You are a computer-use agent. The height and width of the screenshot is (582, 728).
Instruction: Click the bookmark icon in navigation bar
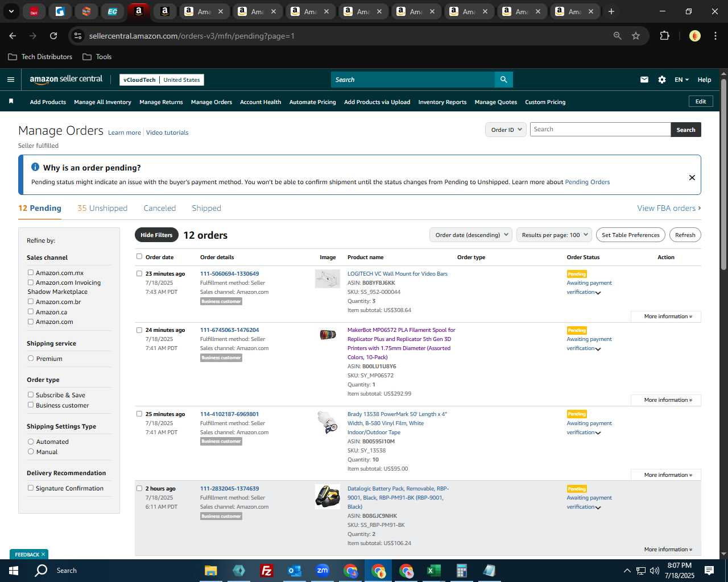(x=11, y=101)
